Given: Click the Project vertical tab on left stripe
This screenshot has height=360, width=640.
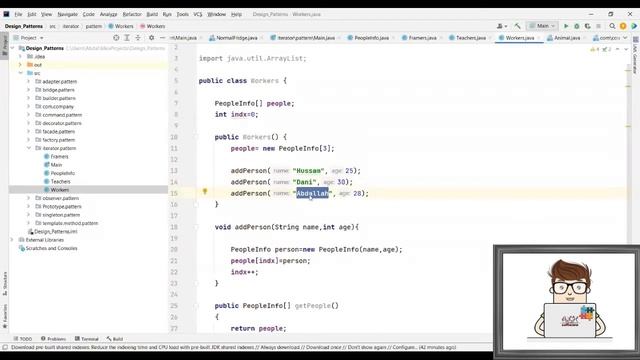Looking at the screenshot, I should pos(4,46).
